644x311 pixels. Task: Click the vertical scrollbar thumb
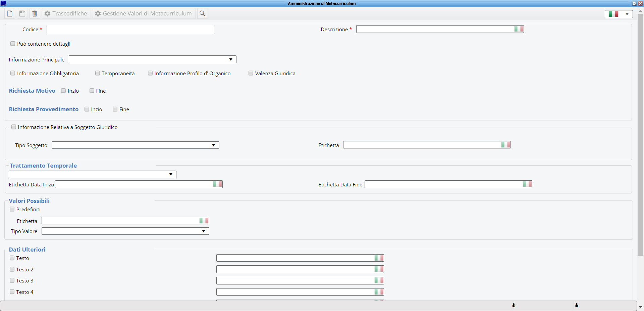click(x=640, y=134)
